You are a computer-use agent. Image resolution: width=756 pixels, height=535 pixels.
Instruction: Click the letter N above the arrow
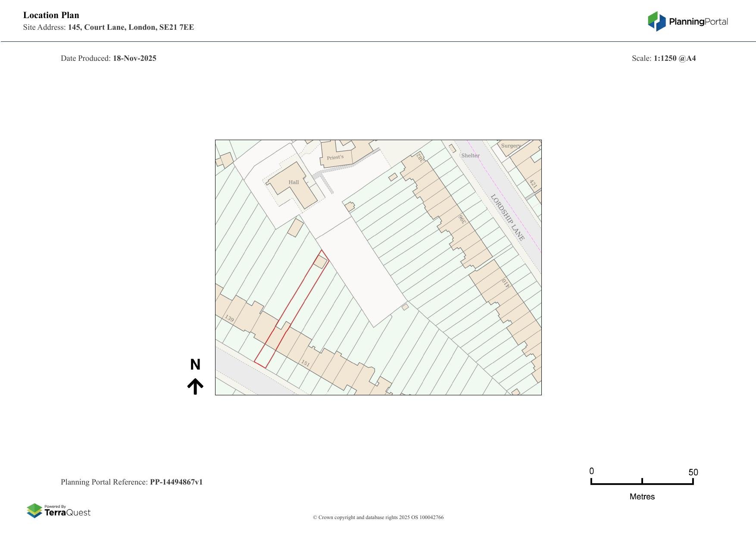click(x=195, y=365)
